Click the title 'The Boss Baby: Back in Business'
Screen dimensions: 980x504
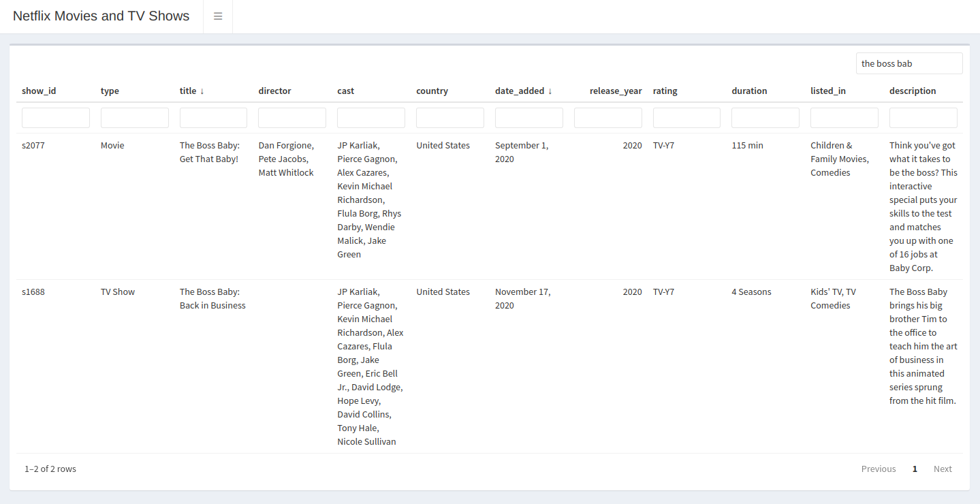212,298
